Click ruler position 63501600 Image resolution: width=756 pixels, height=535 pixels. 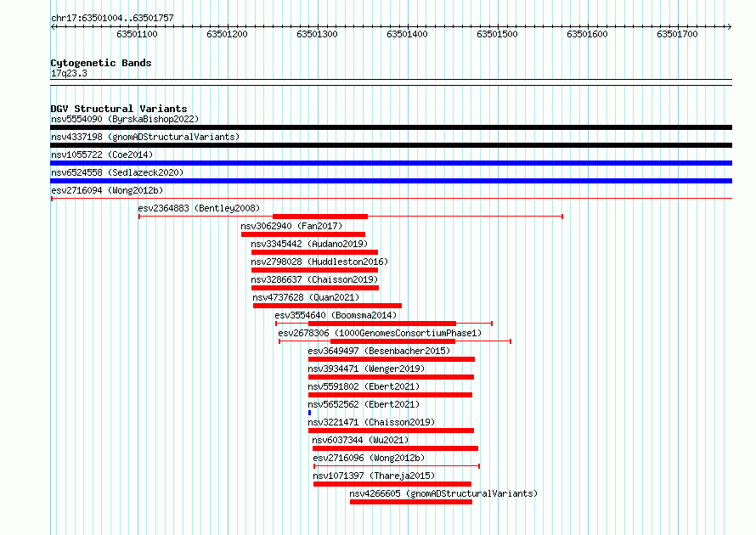pos(587,34)
